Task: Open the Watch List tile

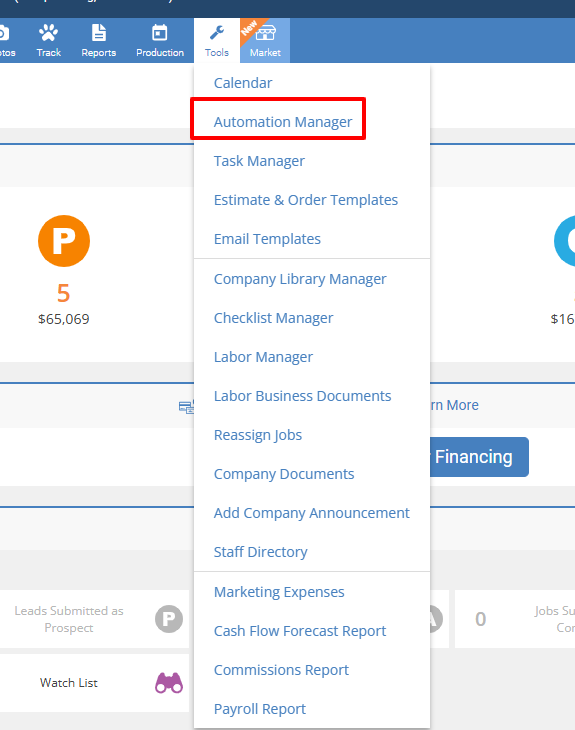Action: [x=95, y=683]
